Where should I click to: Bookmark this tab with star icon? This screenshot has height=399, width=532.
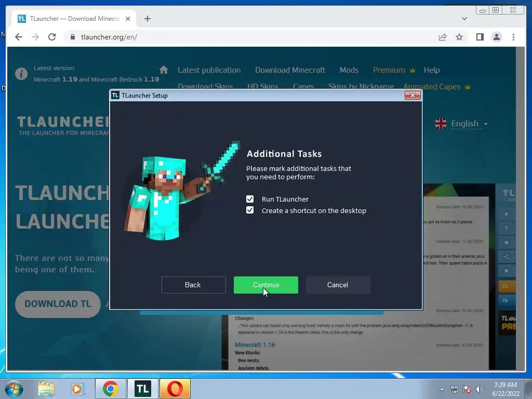click(x=459, y=37)
